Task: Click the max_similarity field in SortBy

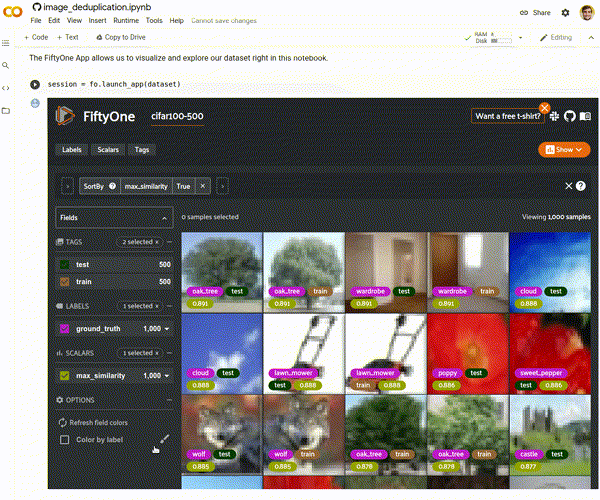Action: coord(146,186)
